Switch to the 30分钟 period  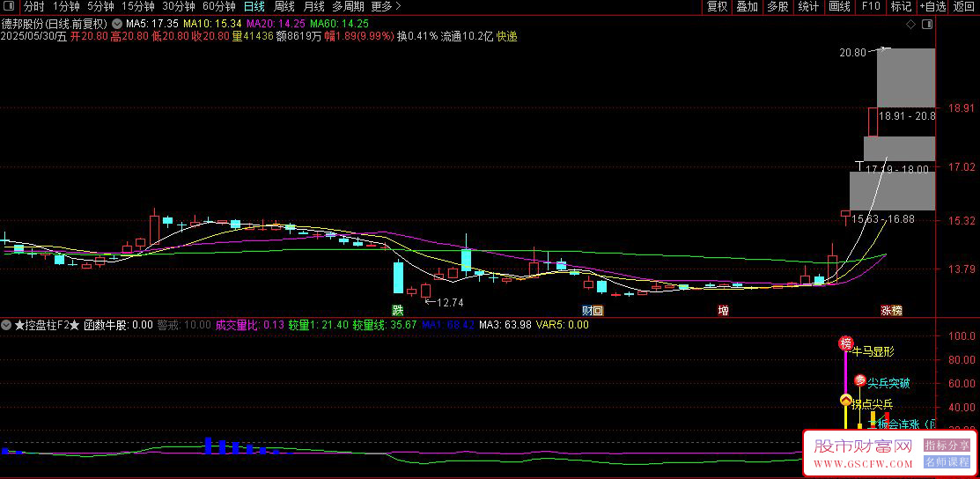click(x=179, y=7)
